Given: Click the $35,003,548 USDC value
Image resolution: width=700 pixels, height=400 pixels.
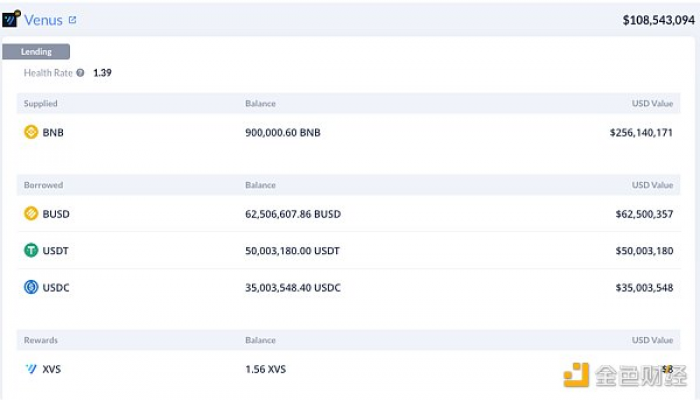Looking at the screenshot, I should pyautogui.click(x=644, y=288).
